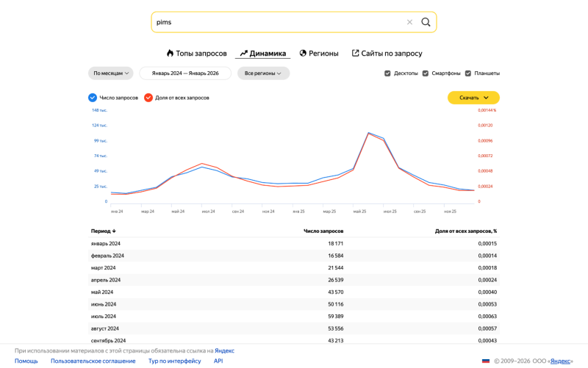Select the Динамика tab
The height and width of the screenshot is (368, 588).
(x=263, y=53)
